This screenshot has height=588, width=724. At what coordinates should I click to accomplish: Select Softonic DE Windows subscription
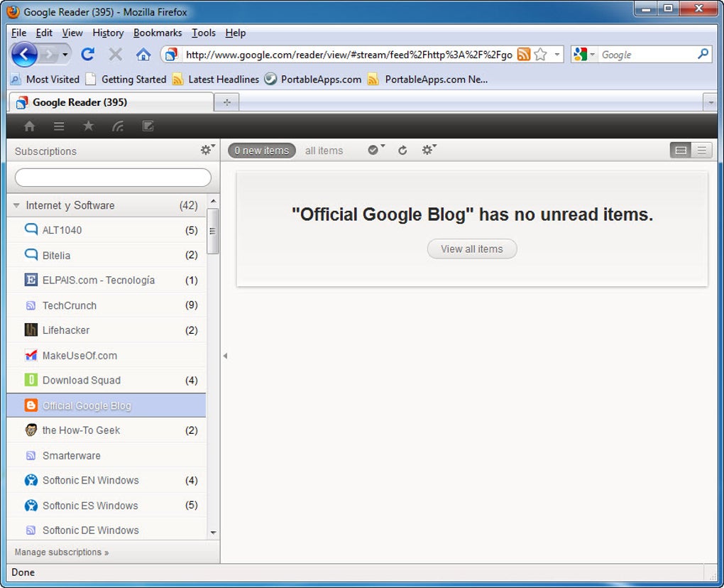[x=106, y=529]
